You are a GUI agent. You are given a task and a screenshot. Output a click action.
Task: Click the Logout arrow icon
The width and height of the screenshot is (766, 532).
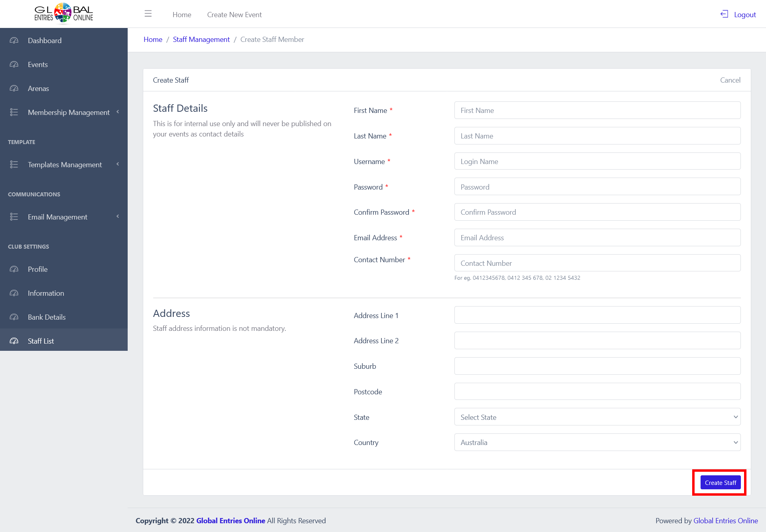click(724, 14)
